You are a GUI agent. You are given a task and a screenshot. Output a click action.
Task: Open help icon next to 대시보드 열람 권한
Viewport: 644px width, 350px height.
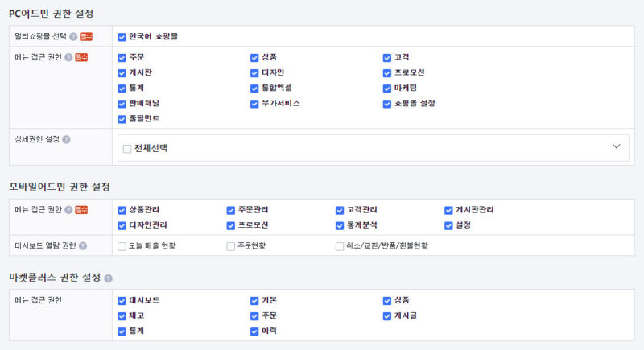pyautogui.click(x=83, y=245)
